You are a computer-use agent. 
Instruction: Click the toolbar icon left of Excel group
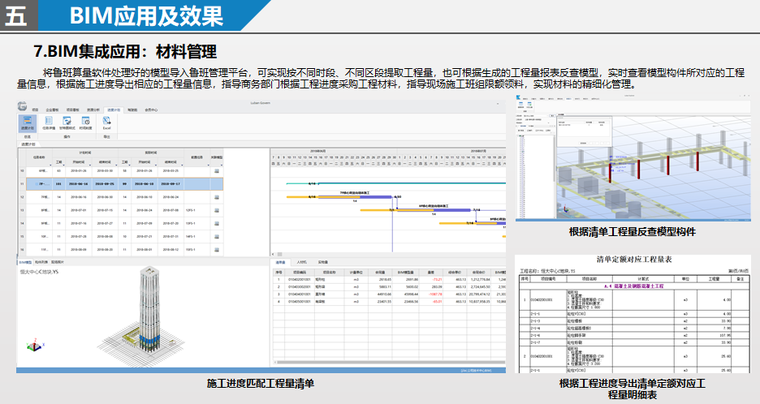(x=87, y=123)
